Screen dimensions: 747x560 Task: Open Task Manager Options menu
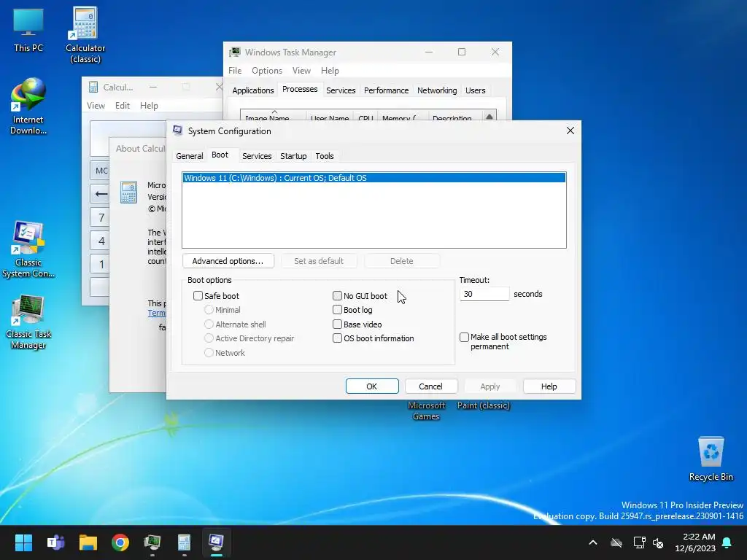[267, 71]
